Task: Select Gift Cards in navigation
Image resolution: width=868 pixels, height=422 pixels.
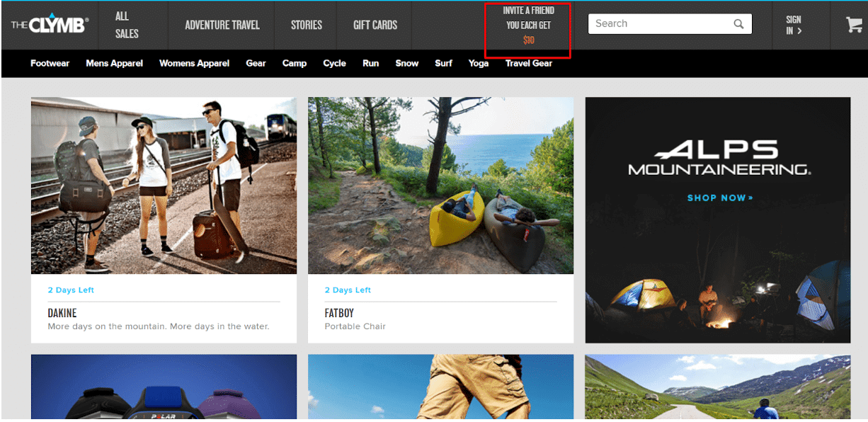Action: [x=375, y=25]
